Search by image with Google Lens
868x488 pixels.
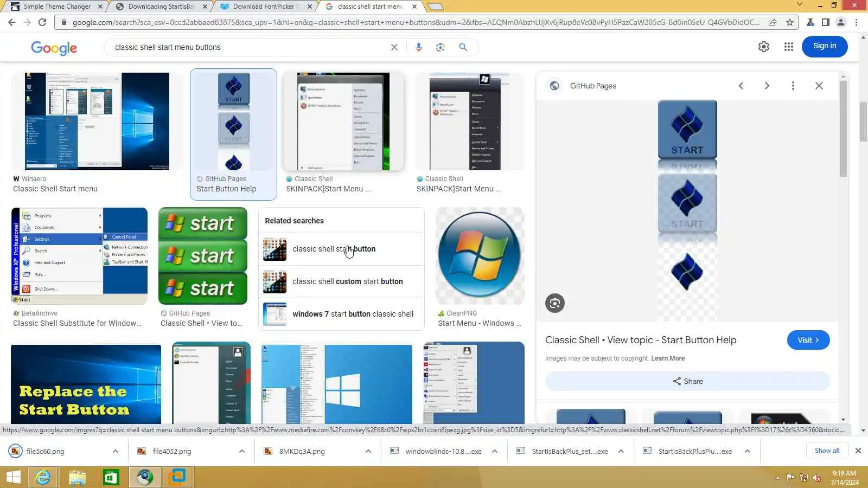click(441, 47)
